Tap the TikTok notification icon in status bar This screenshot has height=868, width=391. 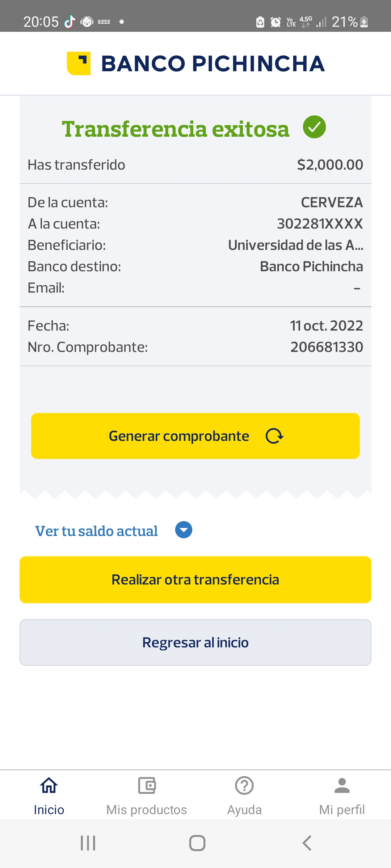click(70, 22)
